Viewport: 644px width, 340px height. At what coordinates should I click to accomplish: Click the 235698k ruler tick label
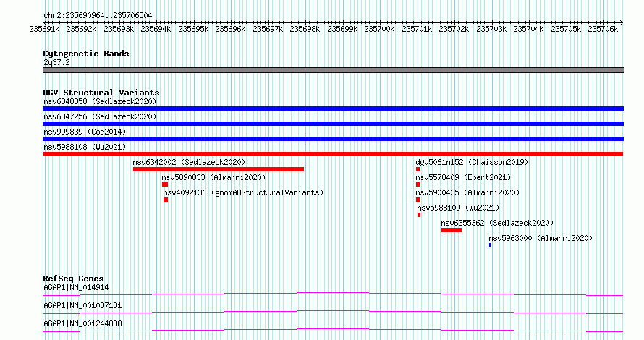305,29
